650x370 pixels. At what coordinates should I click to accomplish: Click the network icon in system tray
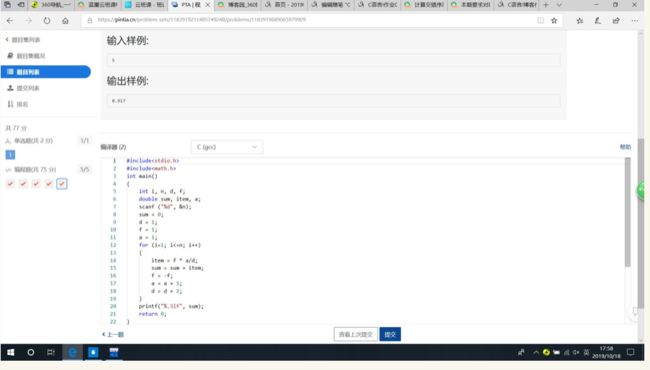click(x=566, y=352)
